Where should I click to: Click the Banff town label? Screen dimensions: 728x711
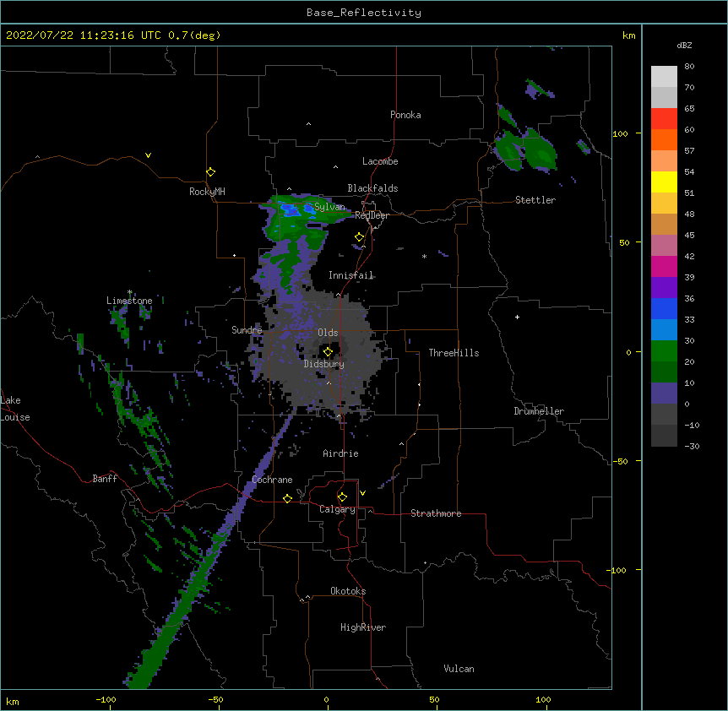click(x=105, y=479)
